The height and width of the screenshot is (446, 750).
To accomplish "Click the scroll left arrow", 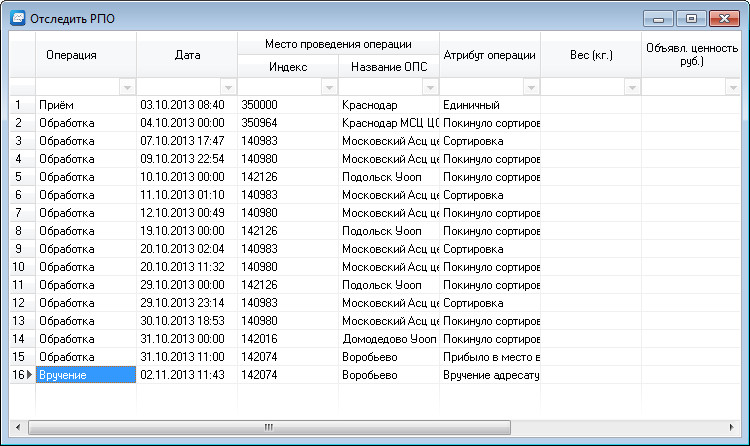I will [x=17, y=427].
